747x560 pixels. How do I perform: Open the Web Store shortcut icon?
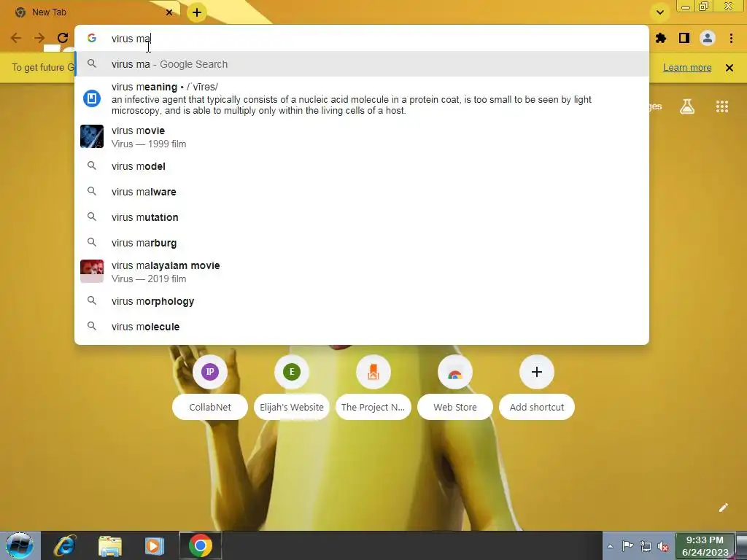(x=455, y=371)
